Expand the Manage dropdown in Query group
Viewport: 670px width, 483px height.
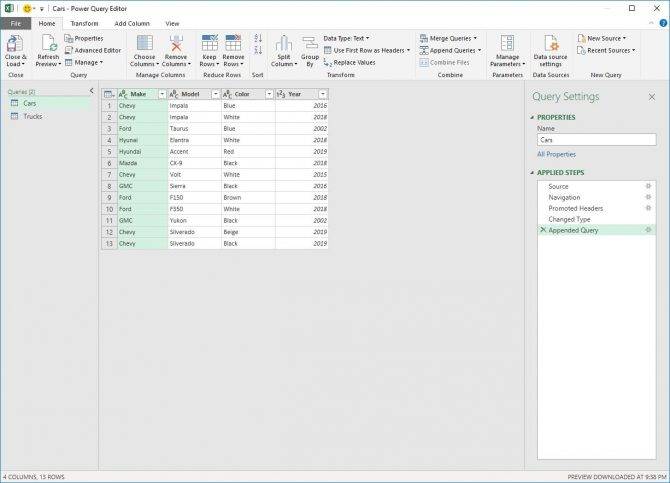(84, 62)
